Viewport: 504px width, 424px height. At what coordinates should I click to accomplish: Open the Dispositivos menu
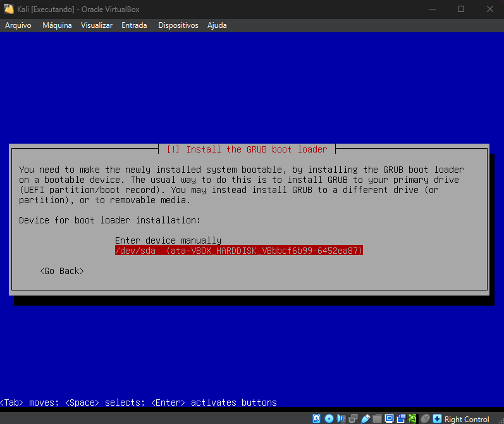tap(178, 25)
